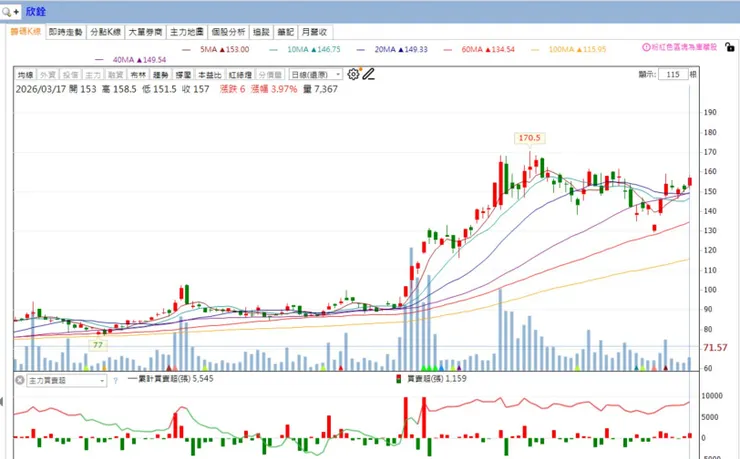Open chart settings gear icon
740x459 pixels.
point(353,74)
